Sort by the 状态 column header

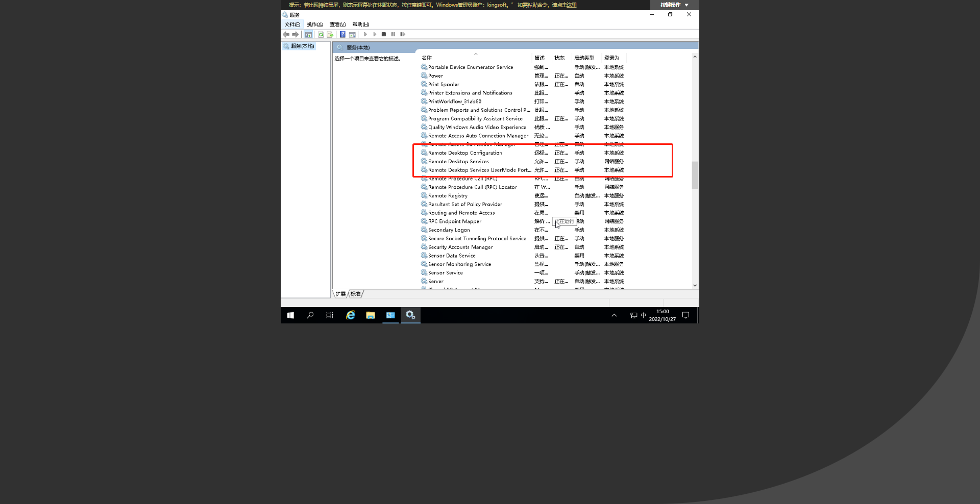tap(562, 58)
